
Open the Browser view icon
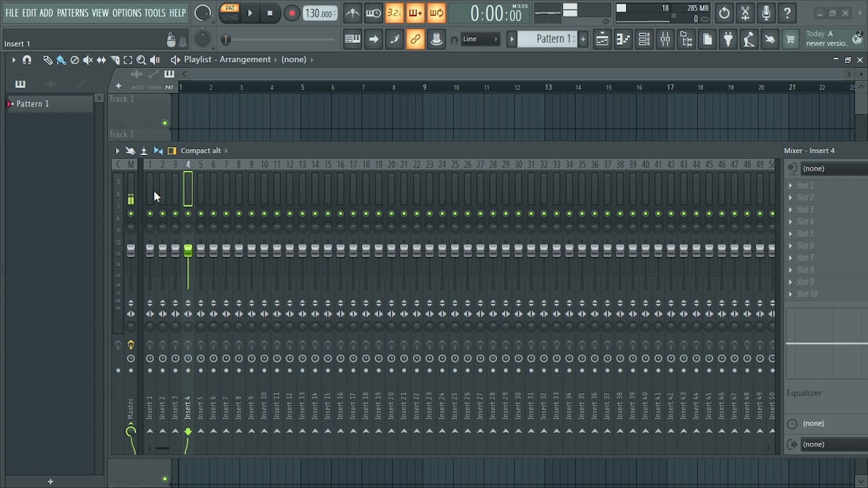tap(686, 39)
